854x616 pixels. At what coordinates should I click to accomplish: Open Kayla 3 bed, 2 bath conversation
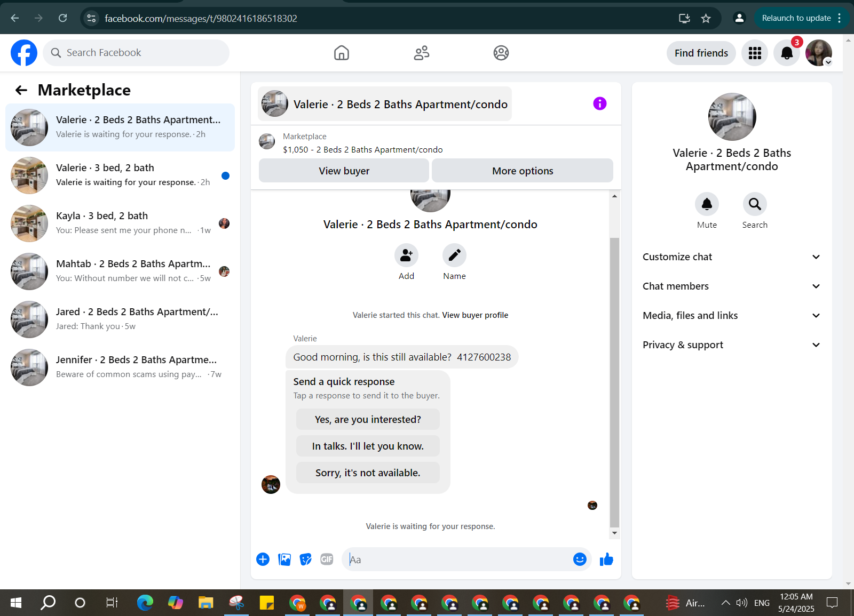click(120, 223)
